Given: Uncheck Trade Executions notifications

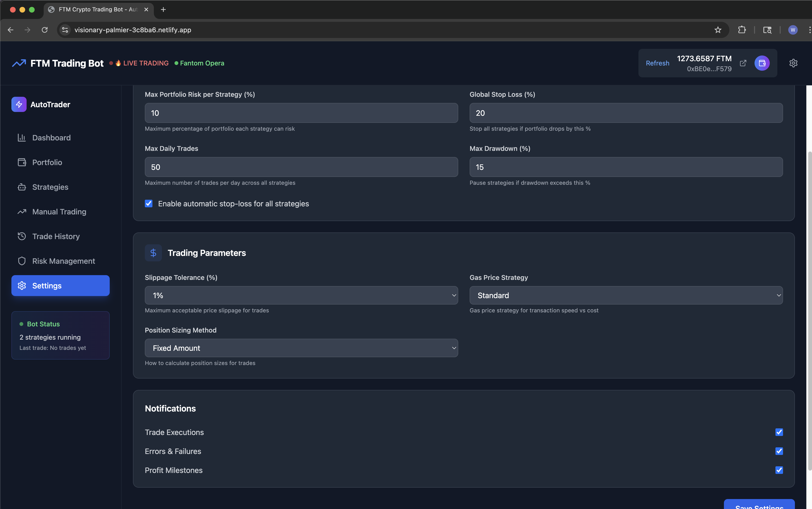Looking at the screenshot, I should point(779,432).
